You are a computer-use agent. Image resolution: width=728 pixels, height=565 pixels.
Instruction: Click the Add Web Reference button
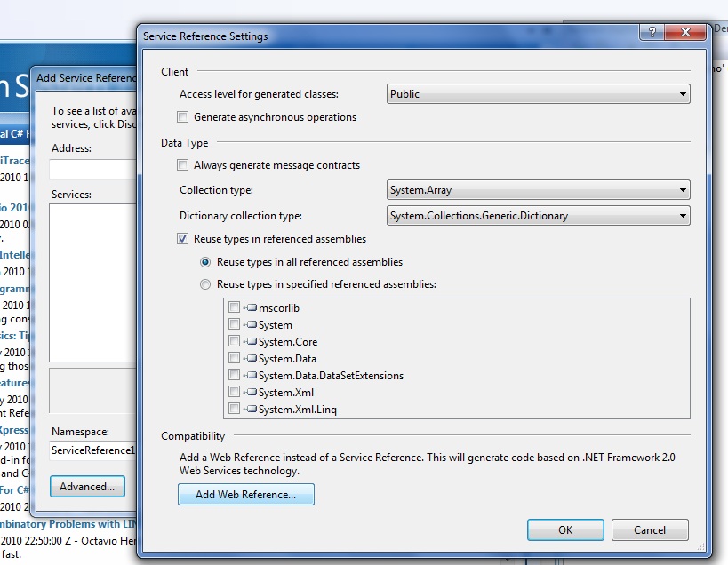tap(246, 495)
